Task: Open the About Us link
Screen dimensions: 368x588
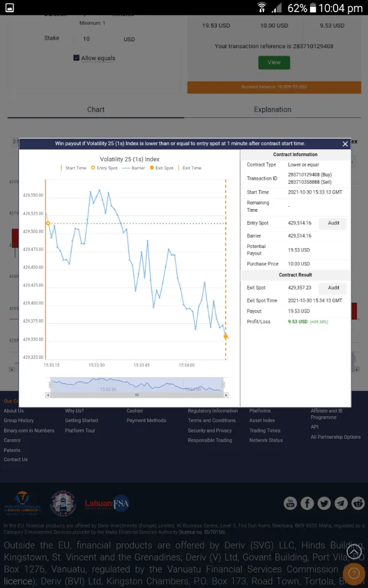Action: [x=14, y=411]
